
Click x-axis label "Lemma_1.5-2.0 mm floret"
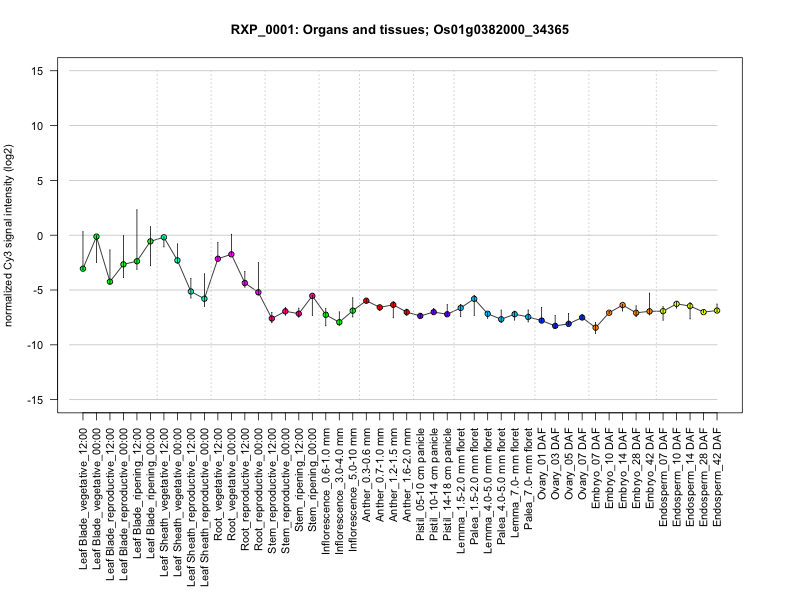pos(461,491)
